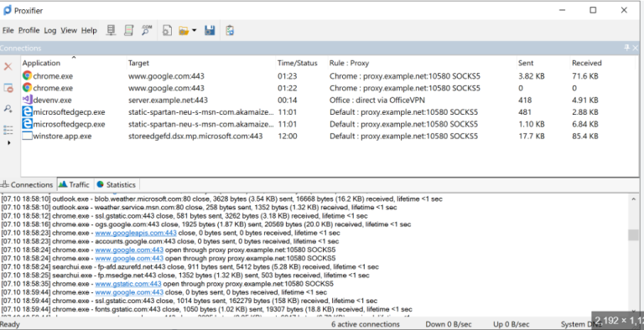Open www.google.com:443 link at 18:59:44
This screenshot has height=330, width=644.
point(129,292)
